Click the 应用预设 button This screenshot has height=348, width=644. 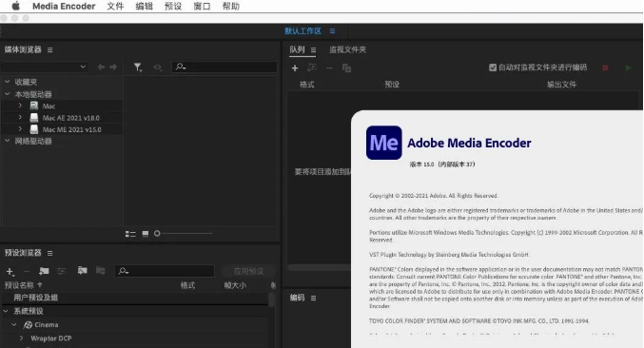(x=248, y=271)
